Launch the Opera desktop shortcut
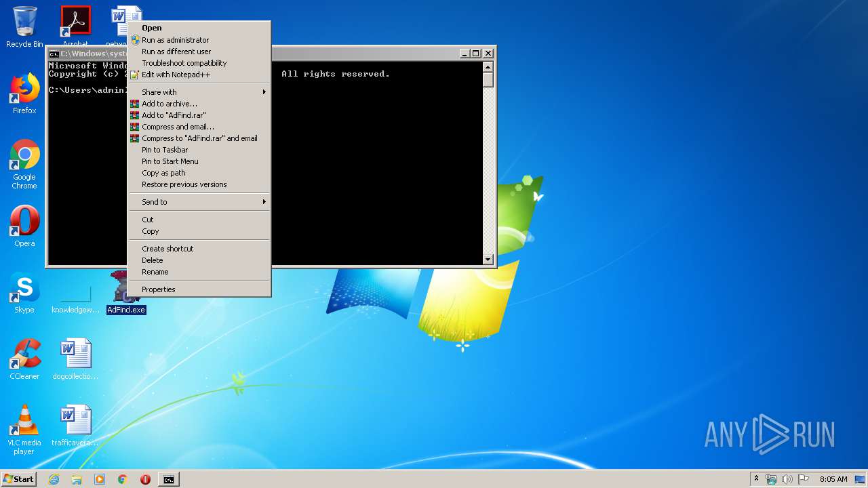This screenshot has height=488, width=868. 24,226
